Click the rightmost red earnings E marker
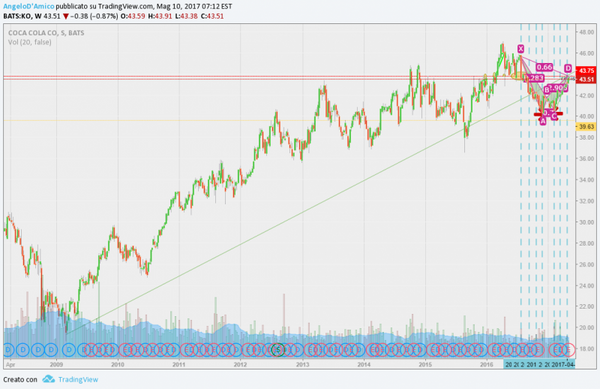 pos(569,349)
